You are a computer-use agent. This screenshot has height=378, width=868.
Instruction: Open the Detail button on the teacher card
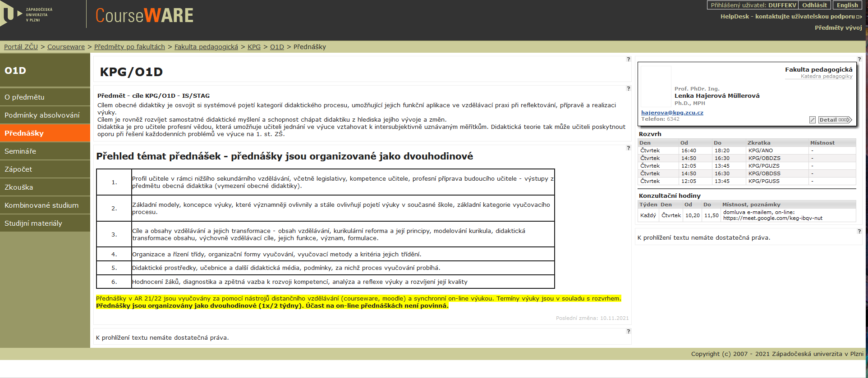(x=835, y=120)
